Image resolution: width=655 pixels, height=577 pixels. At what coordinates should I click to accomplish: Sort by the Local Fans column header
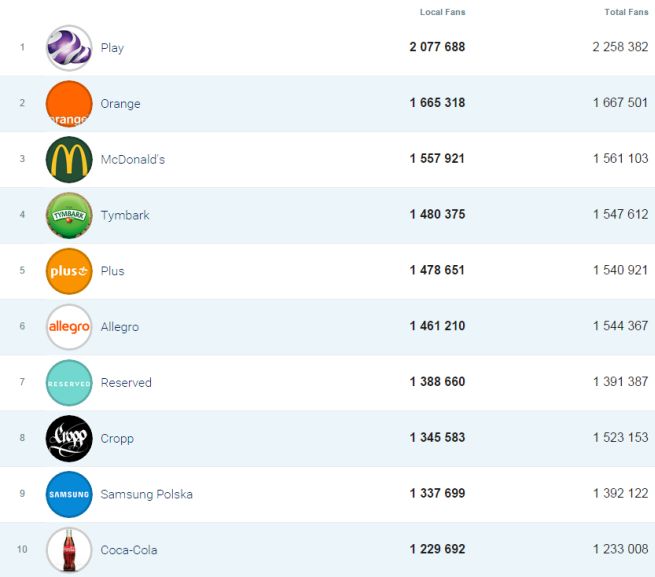point(442,12)
